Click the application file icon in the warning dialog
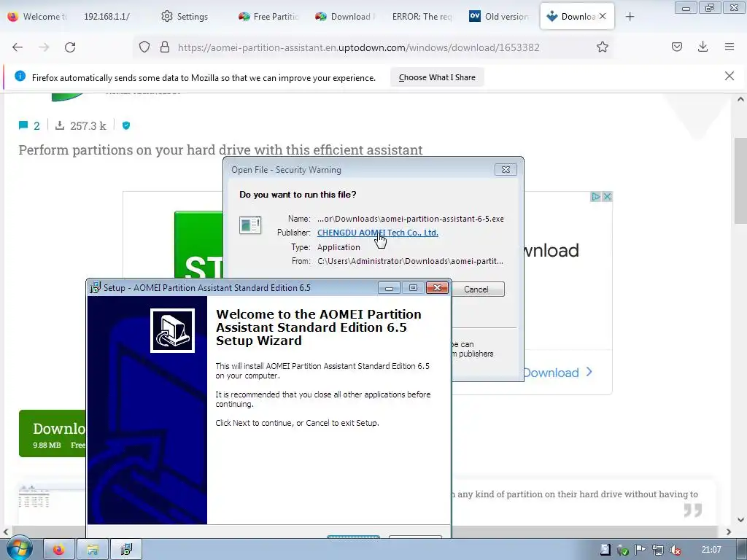The image size is (747, 560). pos(250,225)
